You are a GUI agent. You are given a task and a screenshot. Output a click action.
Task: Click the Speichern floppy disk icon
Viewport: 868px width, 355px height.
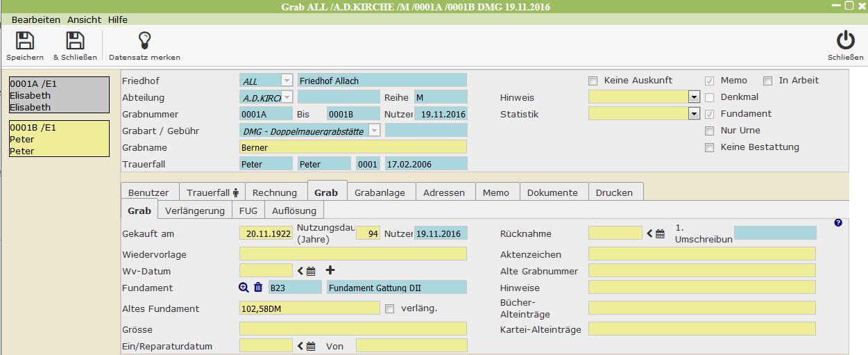pos(25,41)
